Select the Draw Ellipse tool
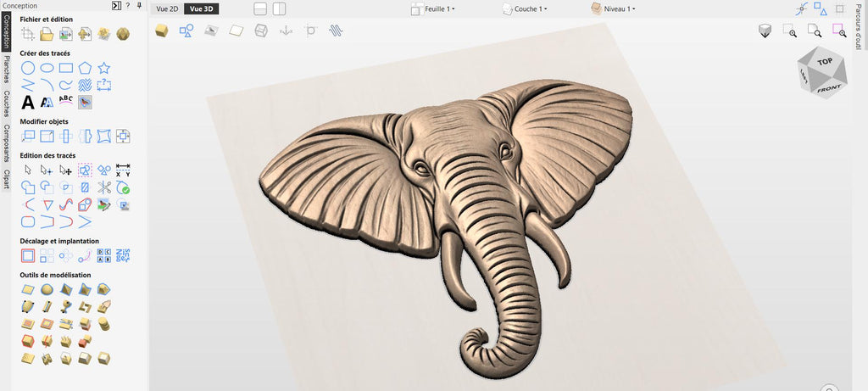This screenshot has width=868, height=391. point(47,68)
